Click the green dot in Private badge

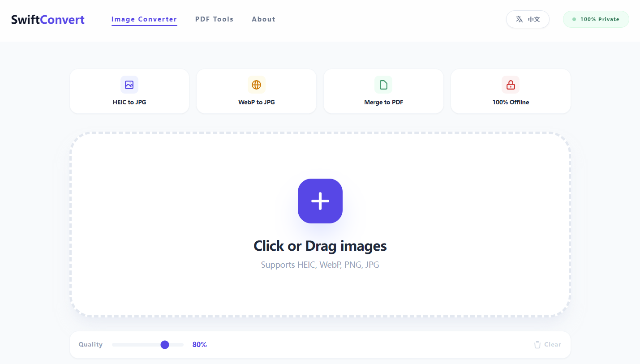click(x=574, y=19)
